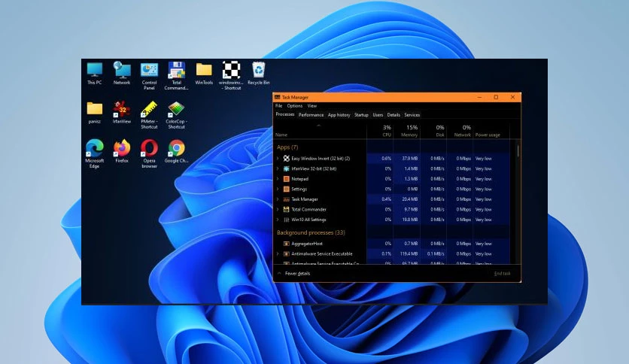This screenshot has height=364, width=629.
Task: Expand the Notepad process row
Action: coord(278,179)
